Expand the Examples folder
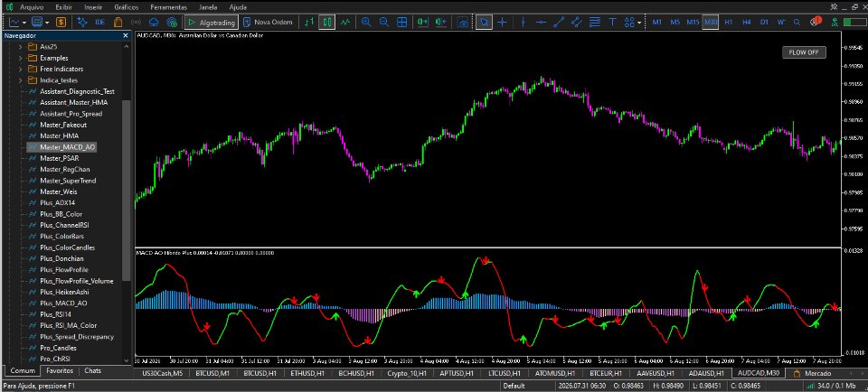 tap(21, 58)
